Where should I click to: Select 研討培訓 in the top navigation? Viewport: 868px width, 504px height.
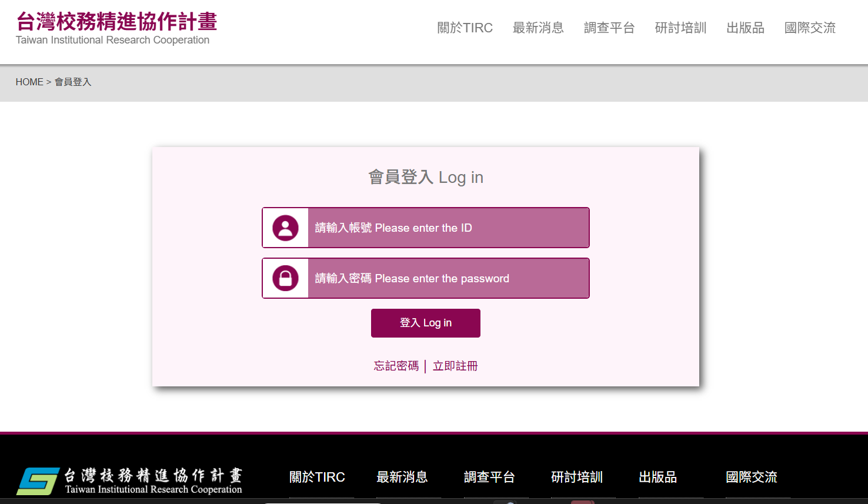point(680,28)
